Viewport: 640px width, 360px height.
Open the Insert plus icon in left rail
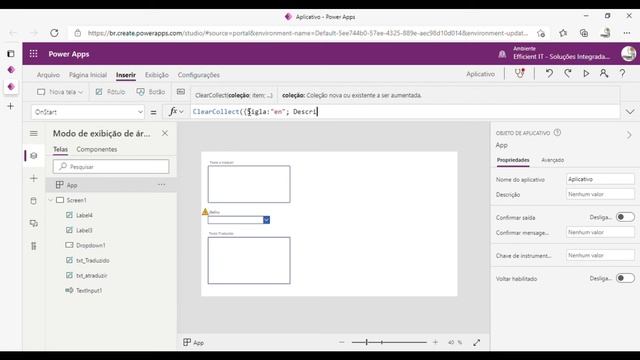(33, 178)
